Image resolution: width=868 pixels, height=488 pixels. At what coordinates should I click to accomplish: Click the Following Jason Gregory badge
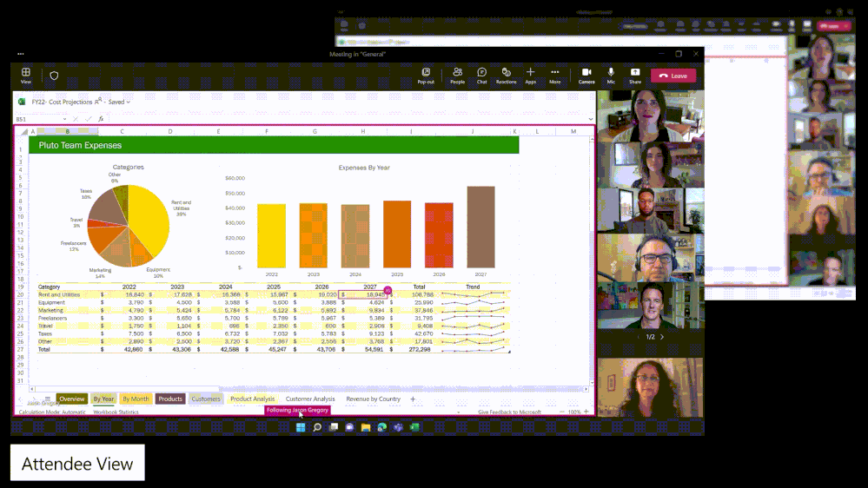coord(297,410)
